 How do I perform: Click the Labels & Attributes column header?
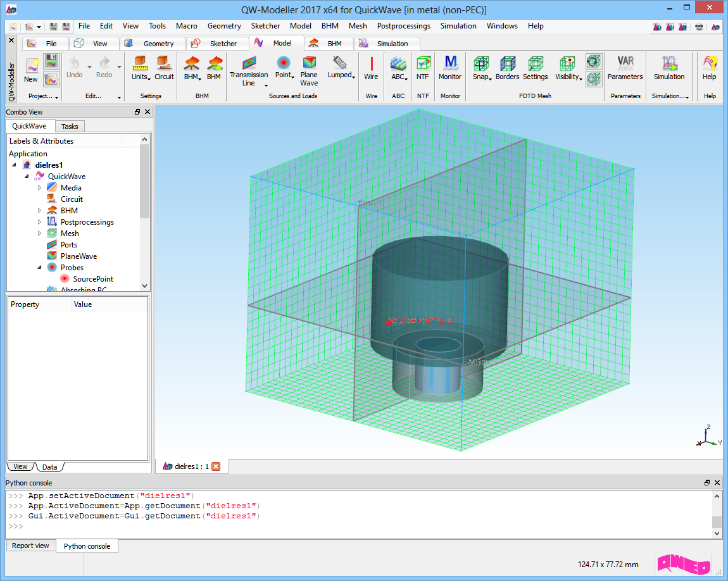point(64,141)
